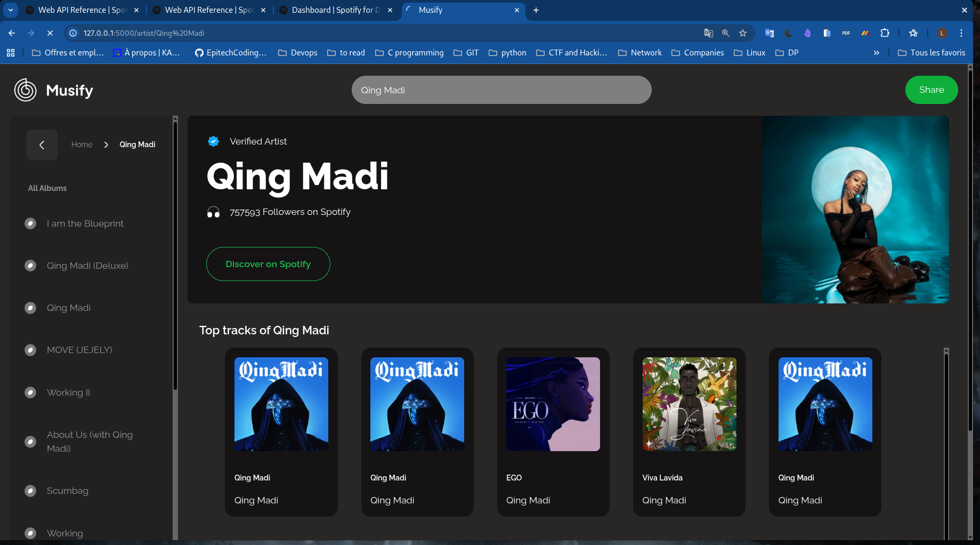Open the Devops bookmarks folder

coord(298,53)
